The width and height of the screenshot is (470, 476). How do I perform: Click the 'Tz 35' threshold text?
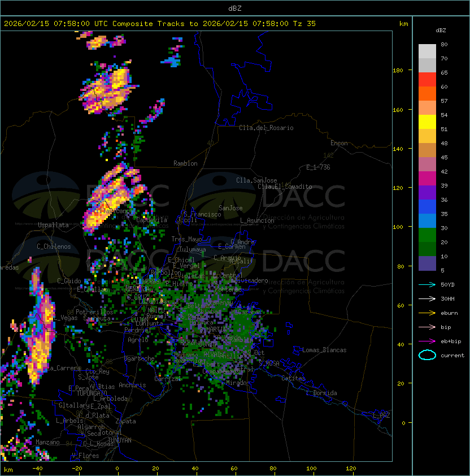coord(304,24)
